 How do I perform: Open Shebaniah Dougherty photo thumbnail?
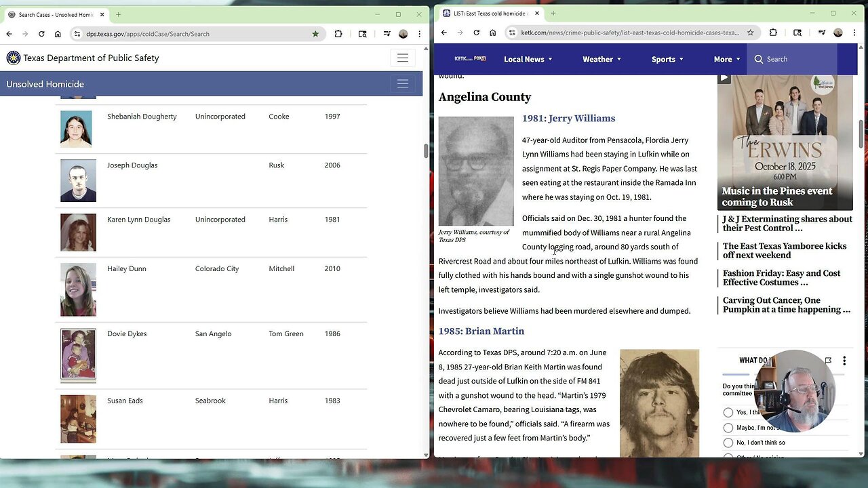(x=76, y=129)
